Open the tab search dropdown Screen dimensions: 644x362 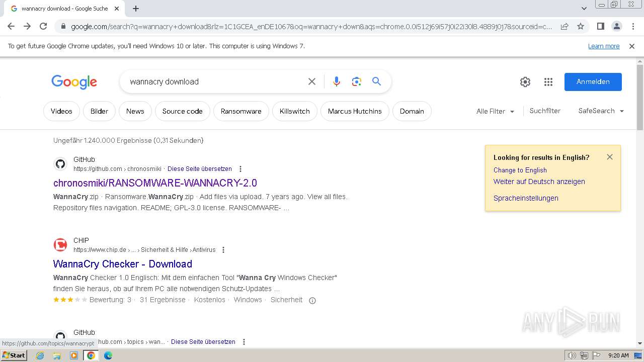[584, 9]
